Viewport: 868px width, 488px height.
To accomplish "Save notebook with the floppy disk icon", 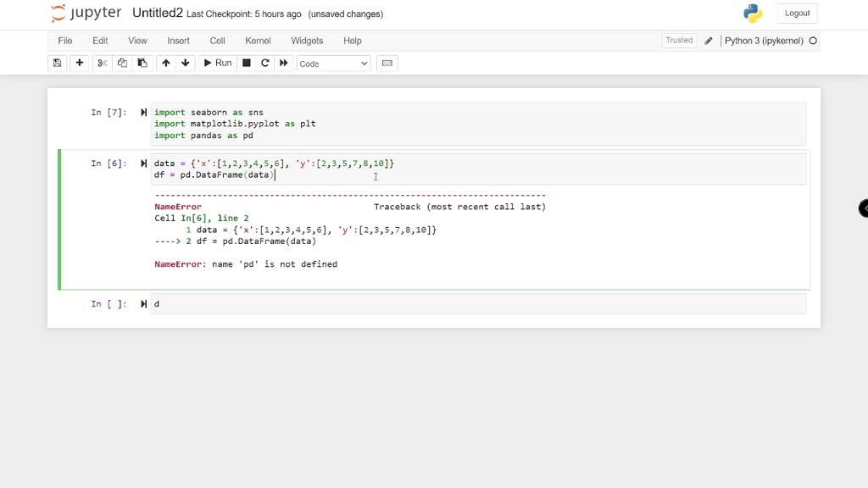I will click(57, 63).
